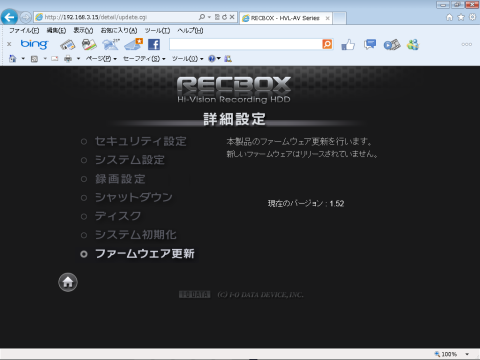
Task: Click the command bar Home icon
Action: 13,59
